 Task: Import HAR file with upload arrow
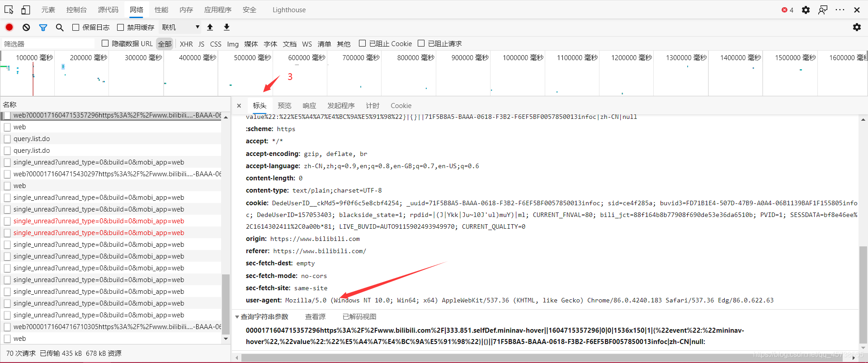point(210,27)
